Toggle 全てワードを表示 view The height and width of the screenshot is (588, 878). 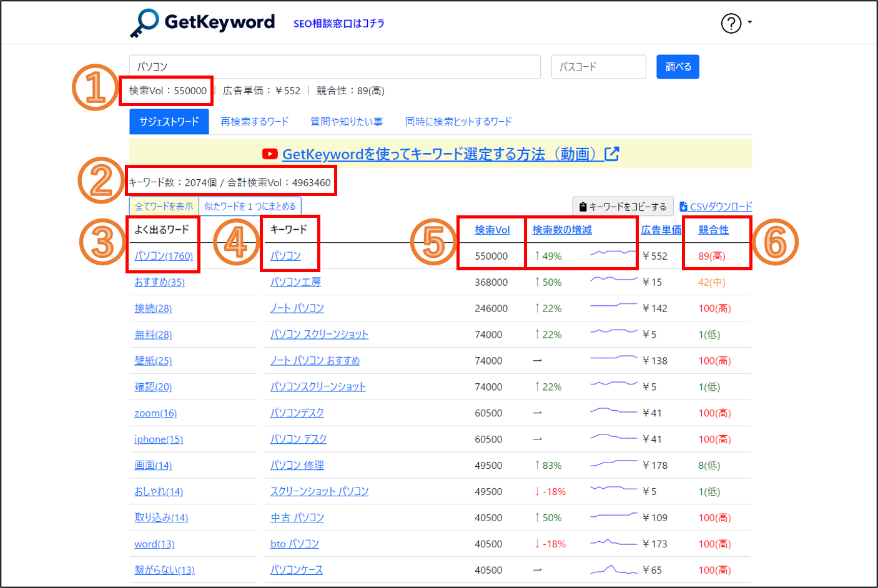point(164,206)
